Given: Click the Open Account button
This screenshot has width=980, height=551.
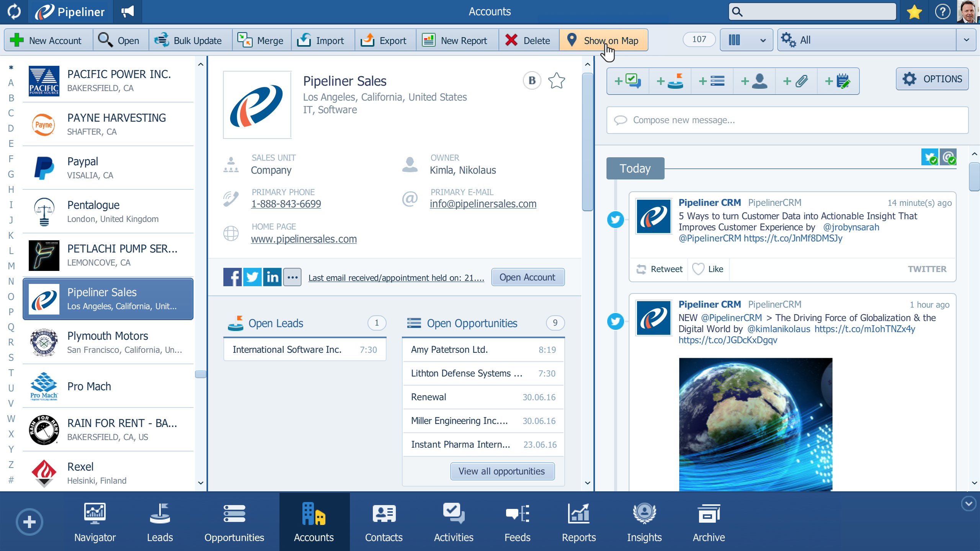Looking at the screenshot, I should pyautogui.click(x=528, y=277).
